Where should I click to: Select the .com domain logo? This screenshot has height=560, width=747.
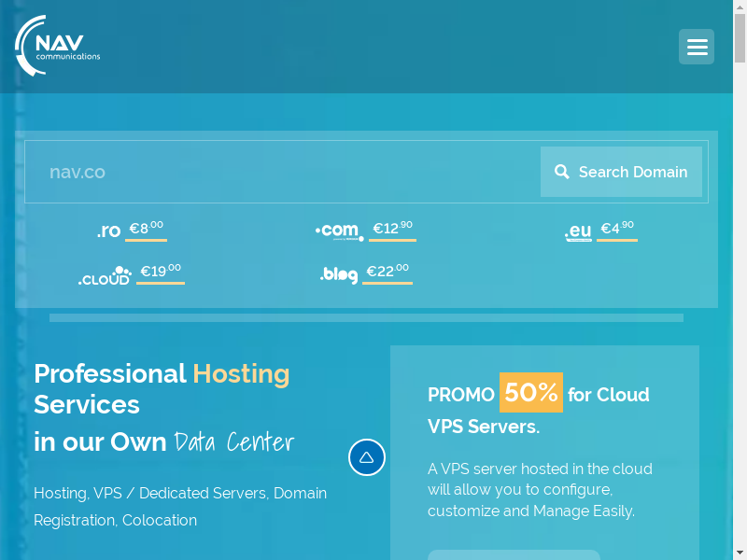point(339,231)
